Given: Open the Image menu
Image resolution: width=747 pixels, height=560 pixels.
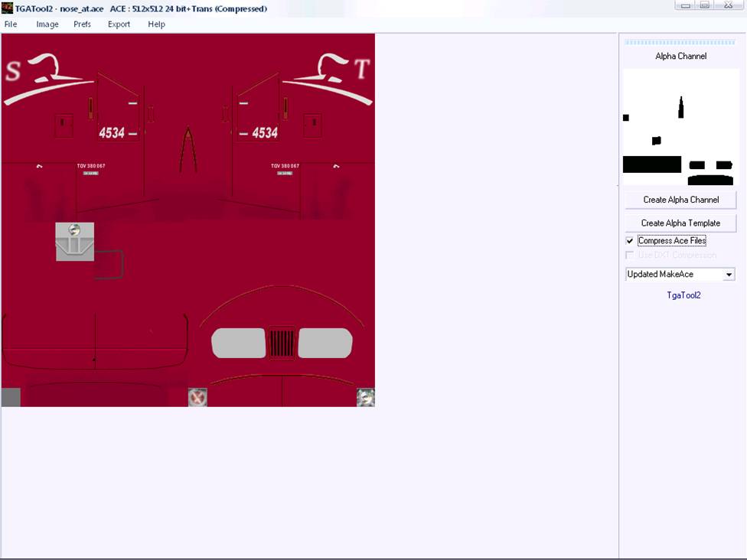Looking at the screenshot, I should tap(47, 24).
